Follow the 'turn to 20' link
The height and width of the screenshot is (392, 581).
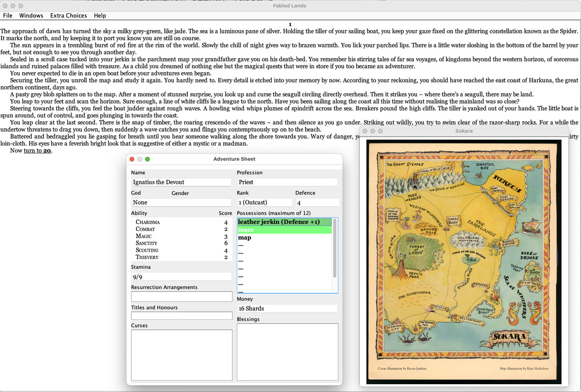point(37,151)
